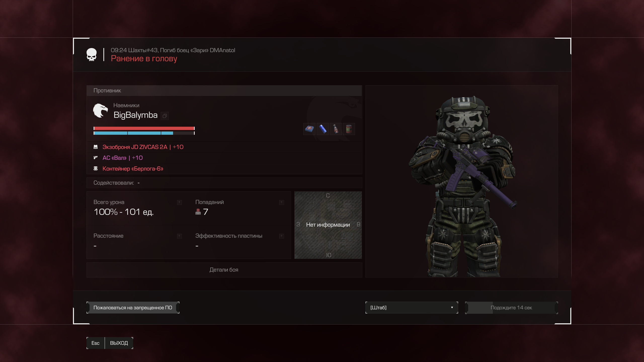This screenshot has height=362, width=644.
Task: Click the armor icon beside Экзоброня
Action: (x=96, y=147)
